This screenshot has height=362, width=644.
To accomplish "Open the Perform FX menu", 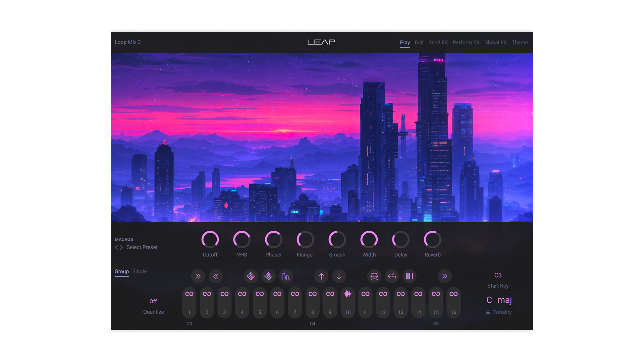I will coord(466,43).
